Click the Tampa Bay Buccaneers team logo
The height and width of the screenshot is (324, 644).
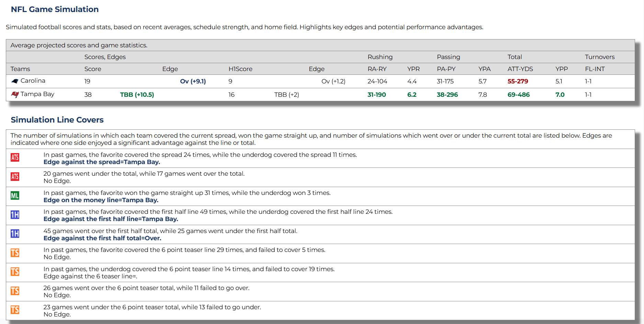click(x=15, y=94)
